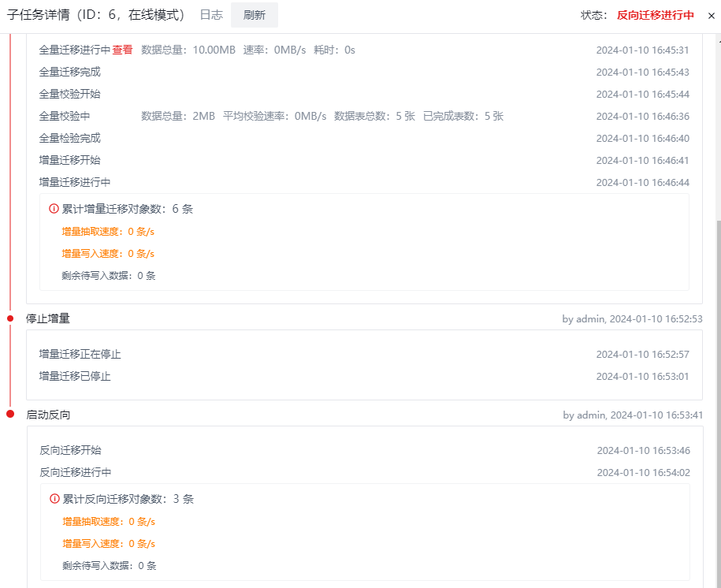The width and height of the screenshot is (721, 588).
Task: Open the 查看 link on 全量迁移进行中 row
Action: (x=122, y=49)
